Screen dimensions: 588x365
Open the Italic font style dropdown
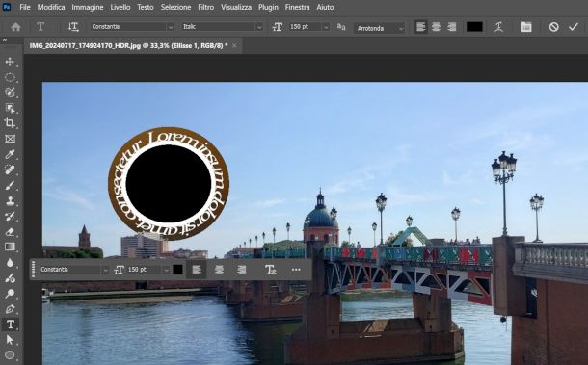tap(259, 27)
